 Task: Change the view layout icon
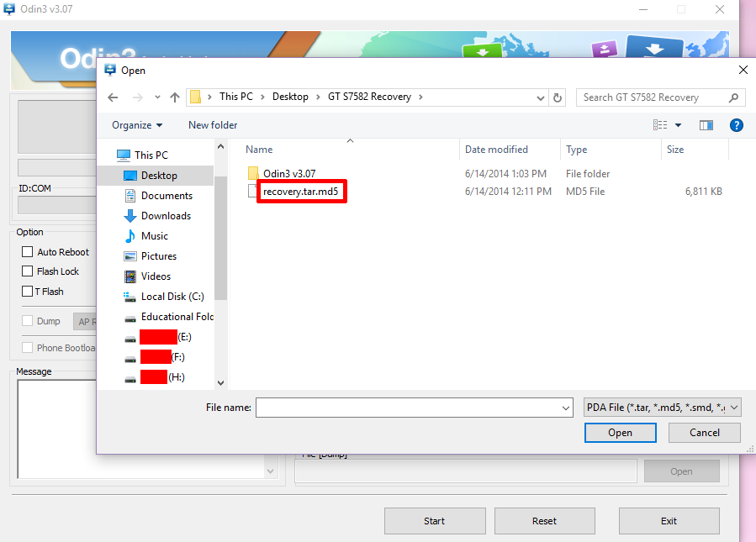tap(660, 125)
